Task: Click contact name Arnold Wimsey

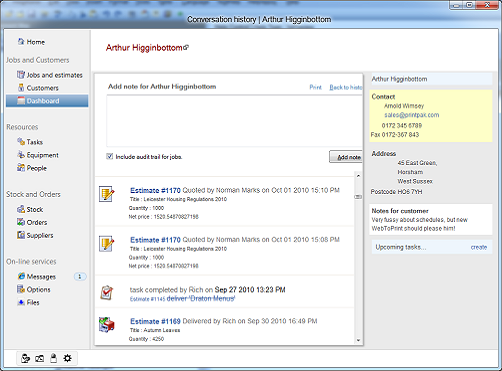Action: point(404,106)
